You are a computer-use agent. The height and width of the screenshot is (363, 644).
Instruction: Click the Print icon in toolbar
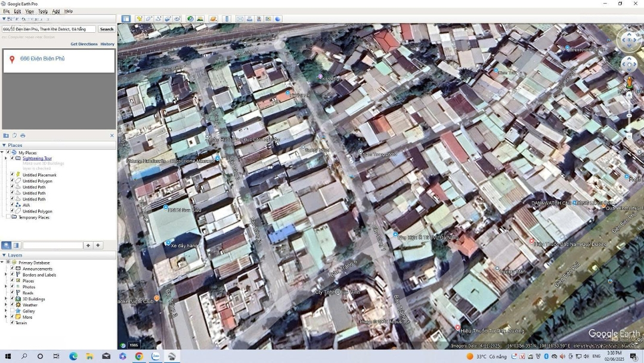[x=249, y=19]
